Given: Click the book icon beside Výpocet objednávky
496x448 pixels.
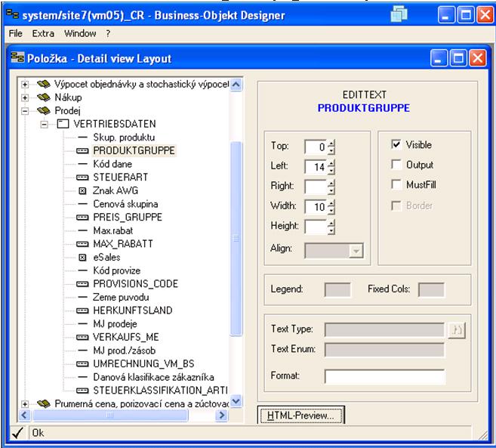Looking at the screenshot, I should [44, 84].
